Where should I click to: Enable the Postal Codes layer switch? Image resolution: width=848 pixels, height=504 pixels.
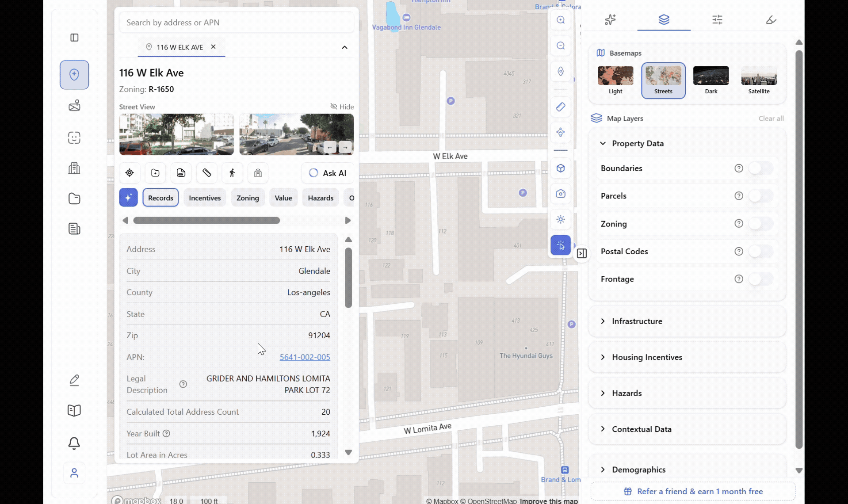click(760, 251)
